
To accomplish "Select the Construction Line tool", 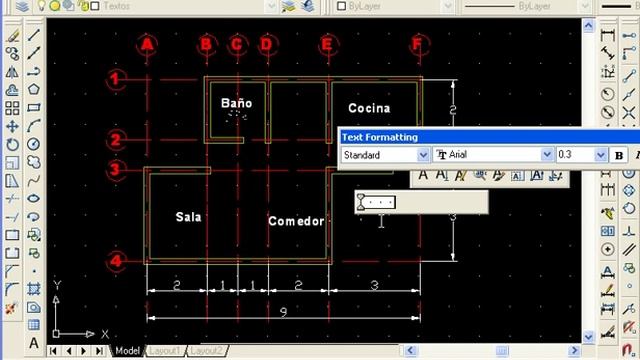I will click(34, 53).
